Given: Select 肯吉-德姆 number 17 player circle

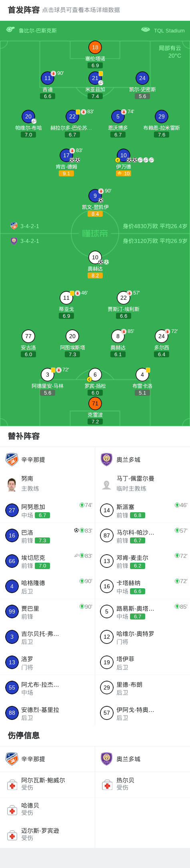Looking at the screenshot, I should click(x=66, y=155).
